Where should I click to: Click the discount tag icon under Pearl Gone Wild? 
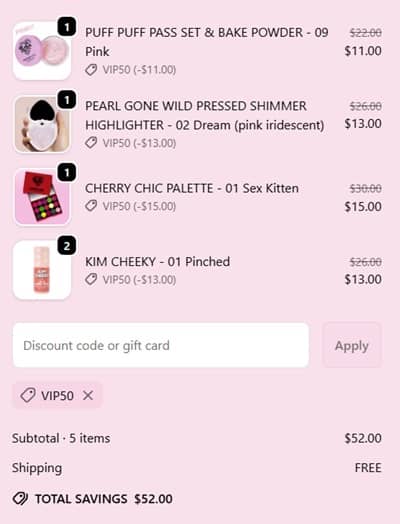coord(91,143)
